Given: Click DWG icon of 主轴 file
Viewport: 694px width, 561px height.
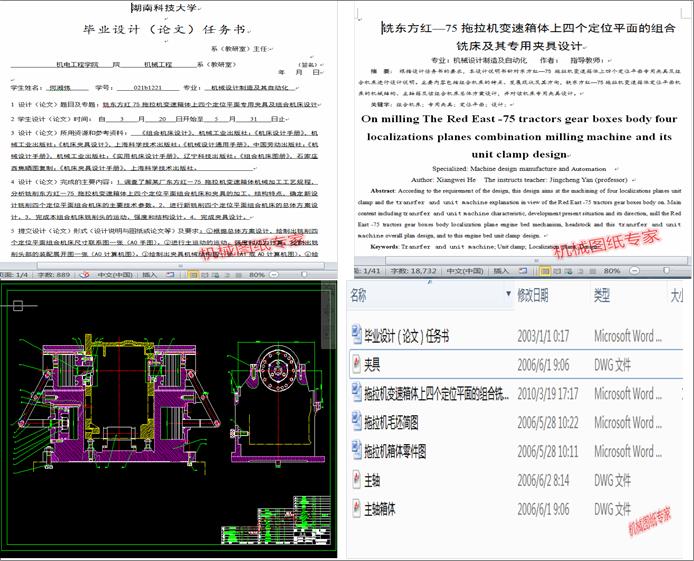Looking at the screenshot, I should (x=356, y=480).
